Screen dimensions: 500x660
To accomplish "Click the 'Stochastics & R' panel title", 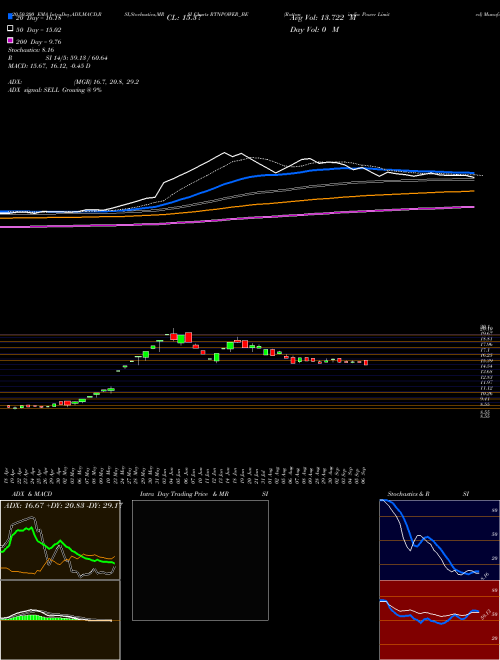I will 408,494.
